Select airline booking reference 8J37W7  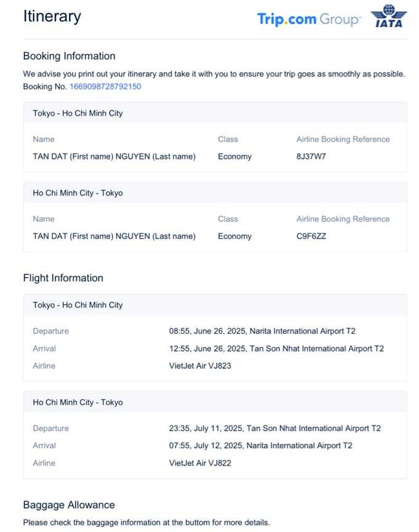(311, 156)
